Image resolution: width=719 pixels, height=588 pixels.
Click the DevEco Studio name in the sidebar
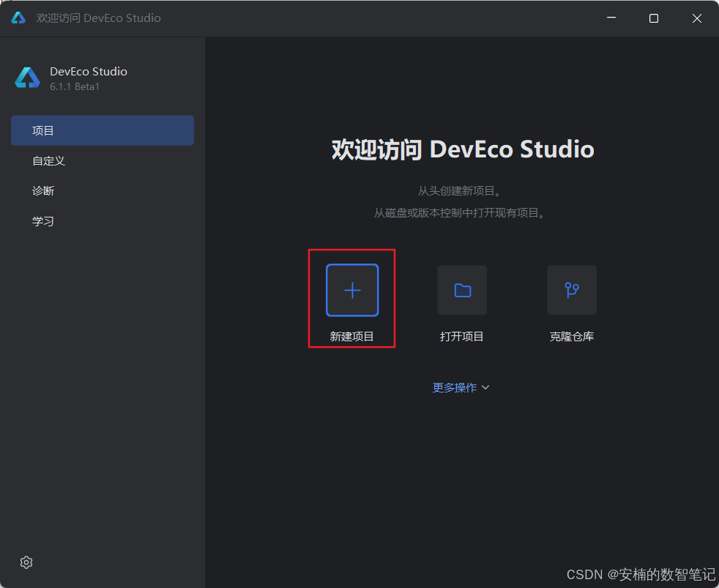click(89, 72)
